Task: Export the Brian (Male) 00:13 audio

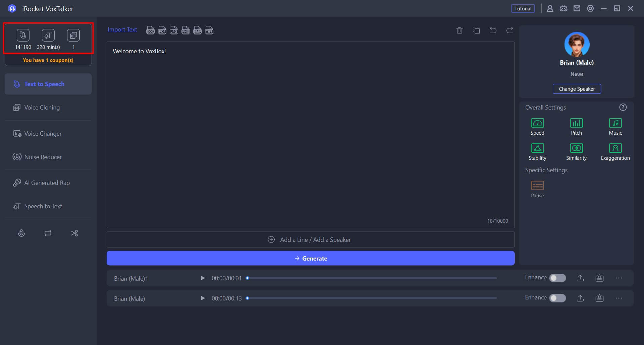Action: [580, 298]
